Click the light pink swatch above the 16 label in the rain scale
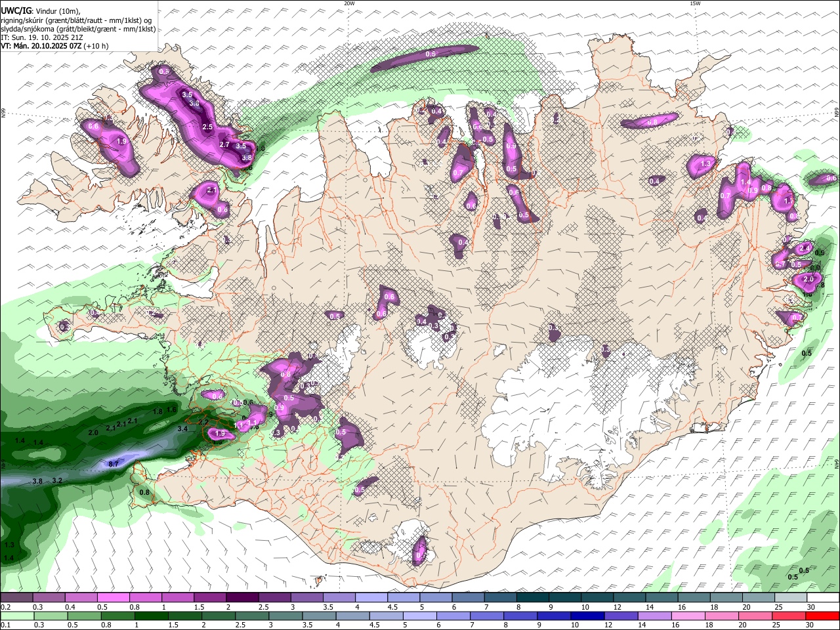This screenshot has height=630, width=840. click(688, 616)
